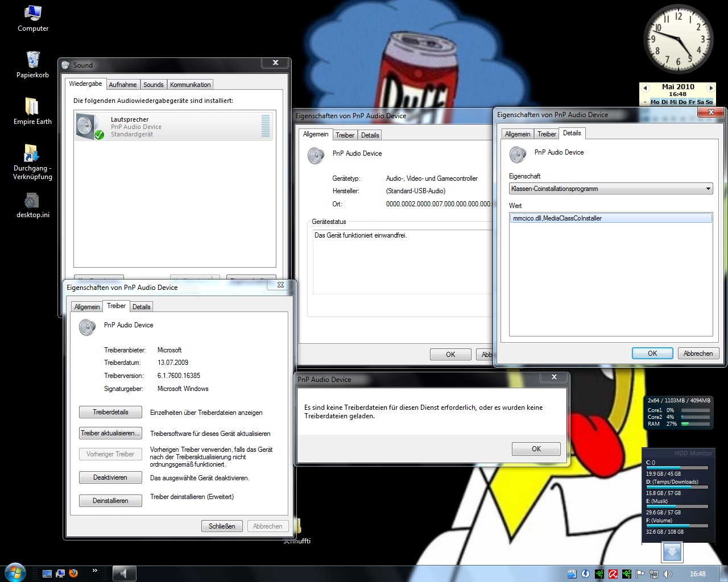
Task: Click Schließen in the driver dialog
Action: pyautogui.click(x=222, y=526)
